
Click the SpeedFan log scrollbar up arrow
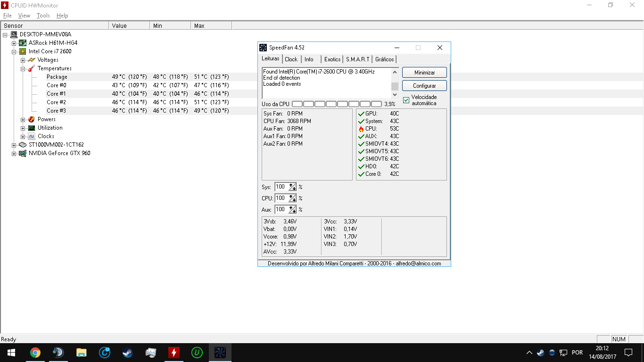point(395,72)
